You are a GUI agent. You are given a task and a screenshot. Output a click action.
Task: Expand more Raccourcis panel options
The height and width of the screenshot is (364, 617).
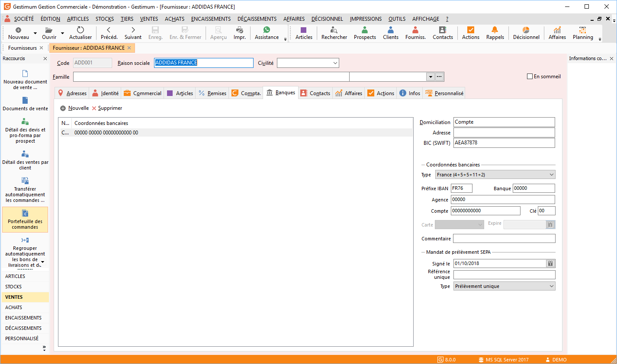pos(44,348)
